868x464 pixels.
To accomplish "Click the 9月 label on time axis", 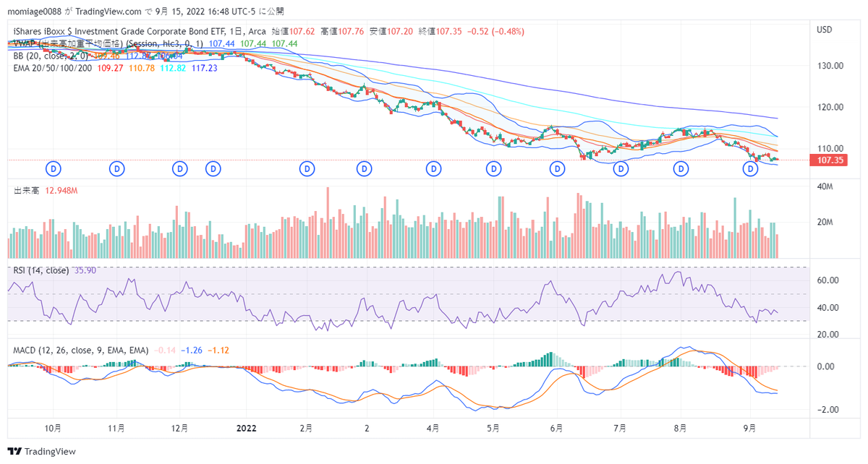I will pos(751,428).
